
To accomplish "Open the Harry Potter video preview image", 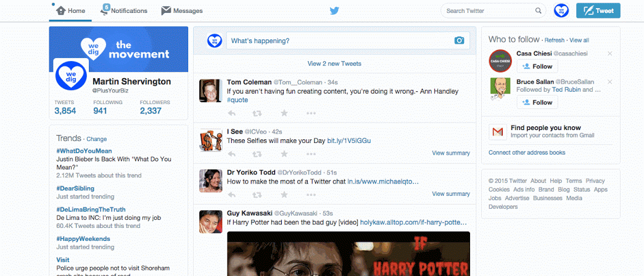I will tap(349, 254).
